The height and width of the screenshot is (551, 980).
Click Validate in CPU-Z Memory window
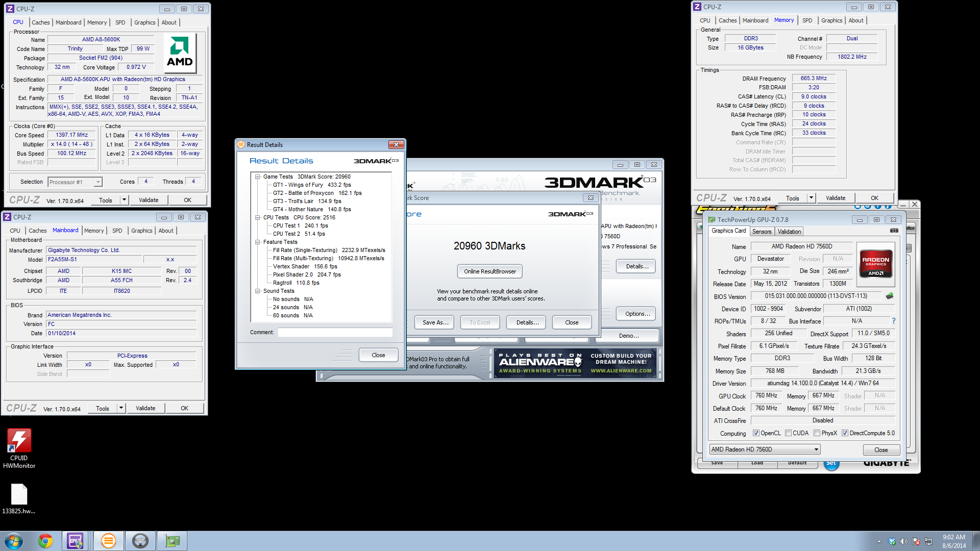coord(836,198)
